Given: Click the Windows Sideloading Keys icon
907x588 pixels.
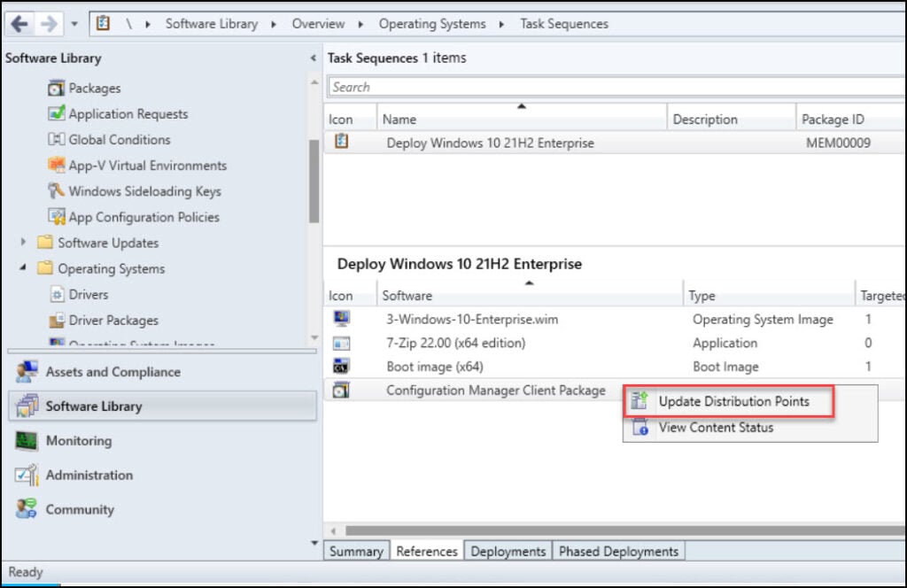Looking at the screenshot, I should pyautogui.click(x=56, y=190).
